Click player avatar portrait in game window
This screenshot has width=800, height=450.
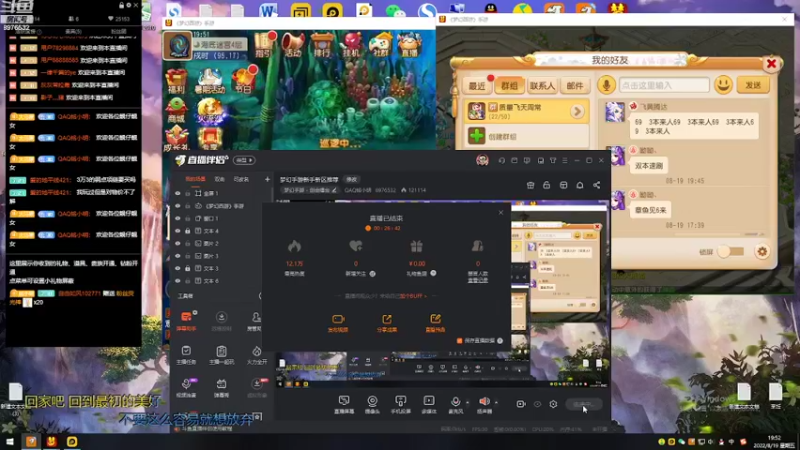point(177,45)
